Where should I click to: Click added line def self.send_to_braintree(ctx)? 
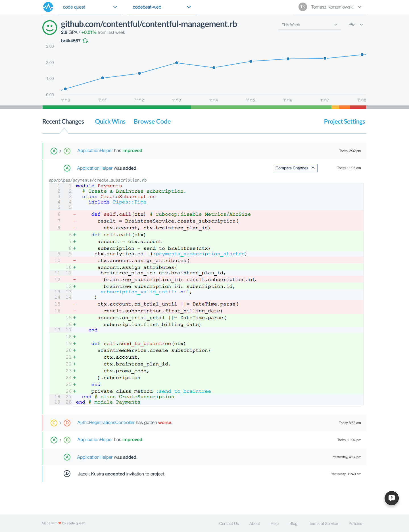(x=206, y=344)
